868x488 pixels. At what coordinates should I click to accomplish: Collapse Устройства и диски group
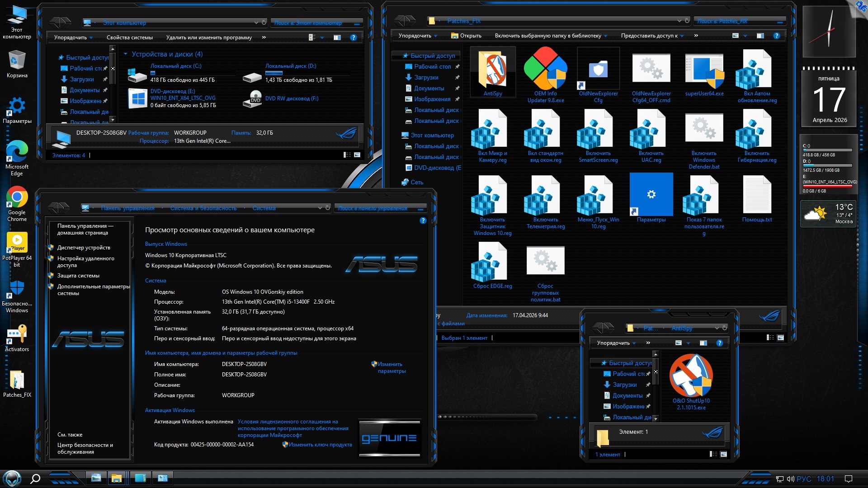pyautogui.click(x=126, y=54)
